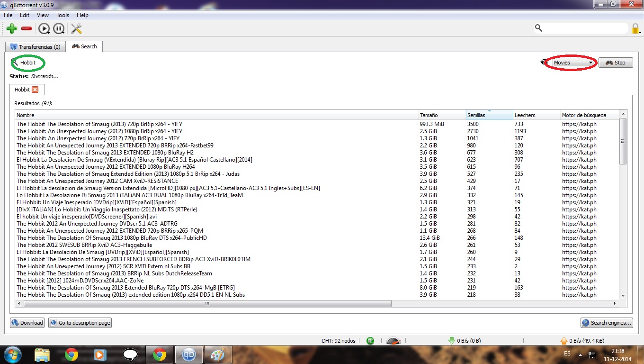Open the Paint taskbar icon
Viewport: 644px width, 364px height.
218,355
